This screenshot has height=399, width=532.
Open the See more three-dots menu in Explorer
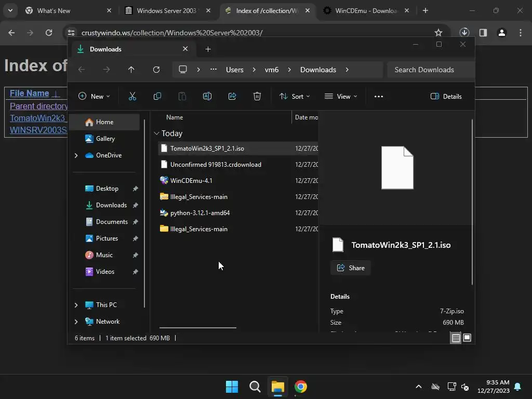click(379, 96)
